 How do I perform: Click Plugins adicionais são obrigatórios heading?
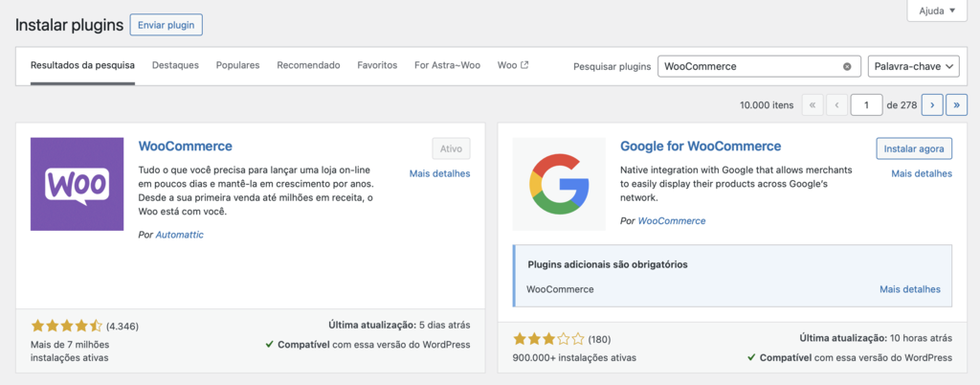click(x=608, y=264)
